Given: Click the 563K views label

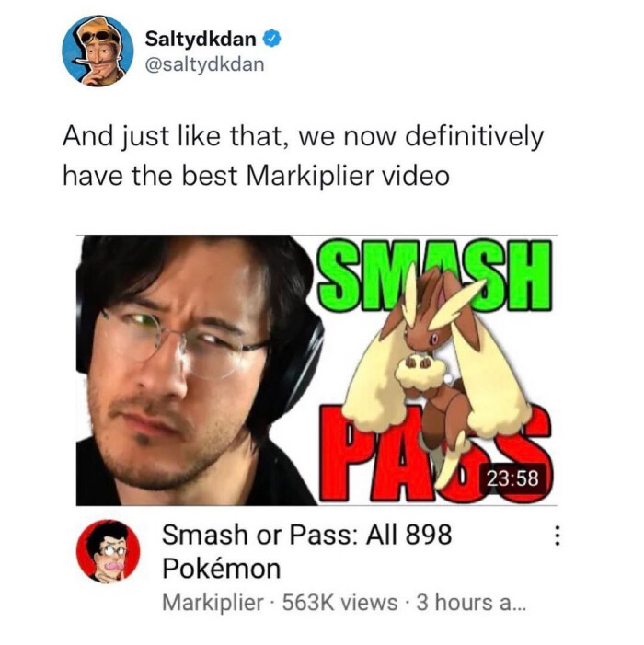Looking at the screenshot, I should [x=339, y=603].
